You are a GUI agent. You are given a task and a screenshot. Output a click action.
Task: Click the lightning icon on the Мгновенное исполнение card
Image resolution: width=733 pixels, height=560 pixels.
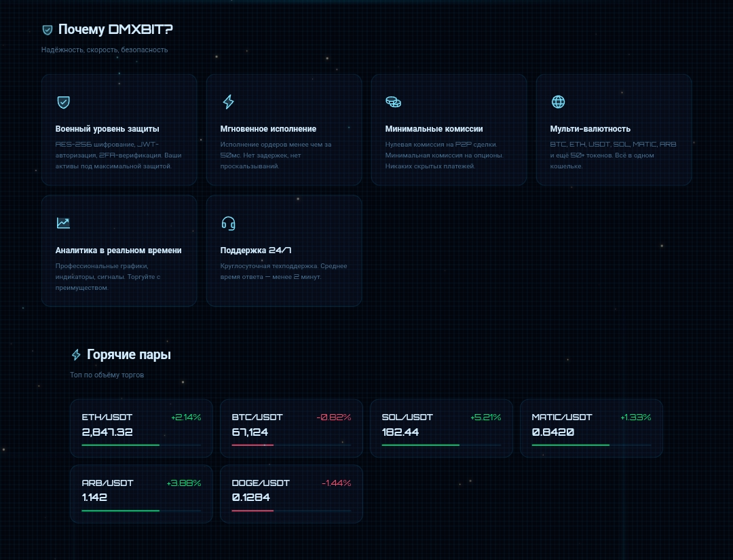coord(228,102)
